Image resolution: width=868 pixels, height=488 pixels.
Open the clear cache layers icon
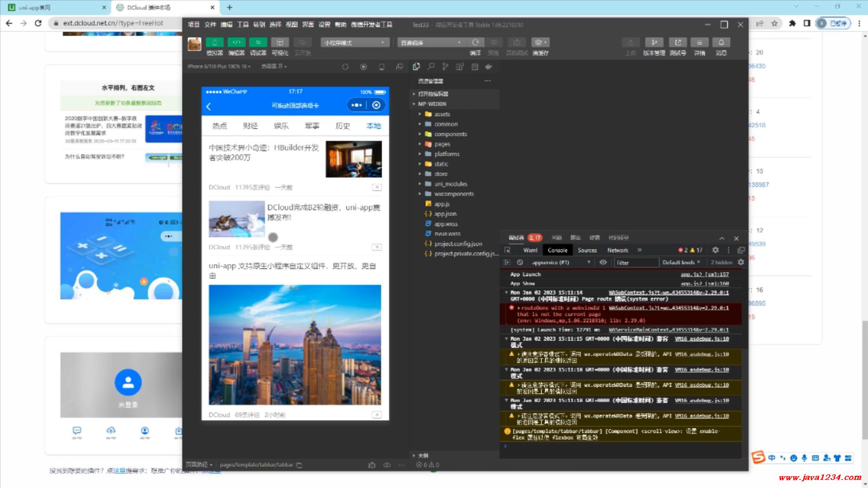pos(540,42)
